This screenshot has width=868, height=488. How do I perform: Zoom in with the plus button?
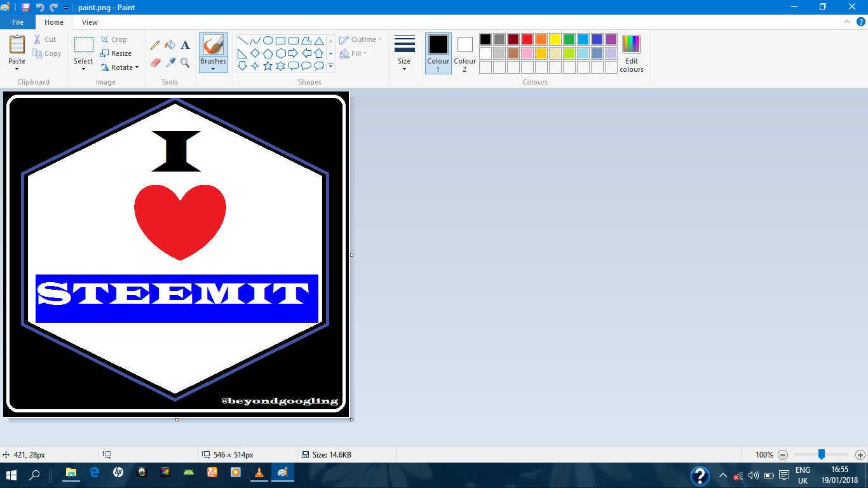click(860, 455)
